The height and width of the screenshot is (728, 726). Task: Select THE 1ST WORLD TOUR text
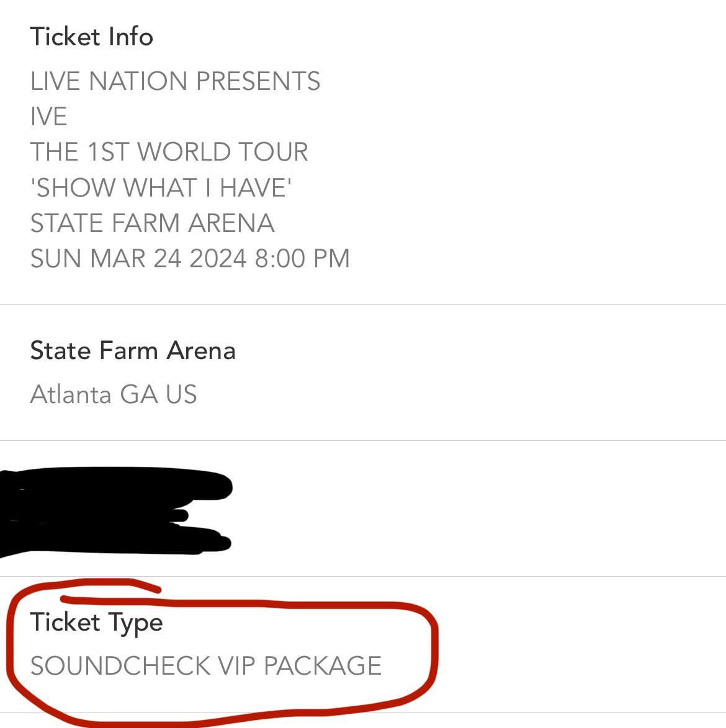pyautogui.click(x=169, y=152)
